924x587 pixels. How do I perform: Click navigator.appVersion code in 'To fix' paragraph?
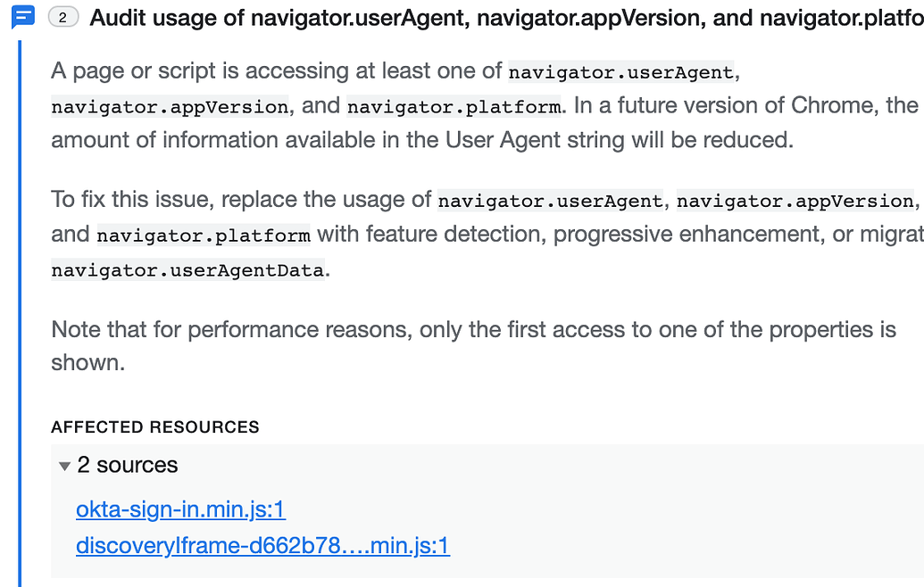[x=795, y=201]
